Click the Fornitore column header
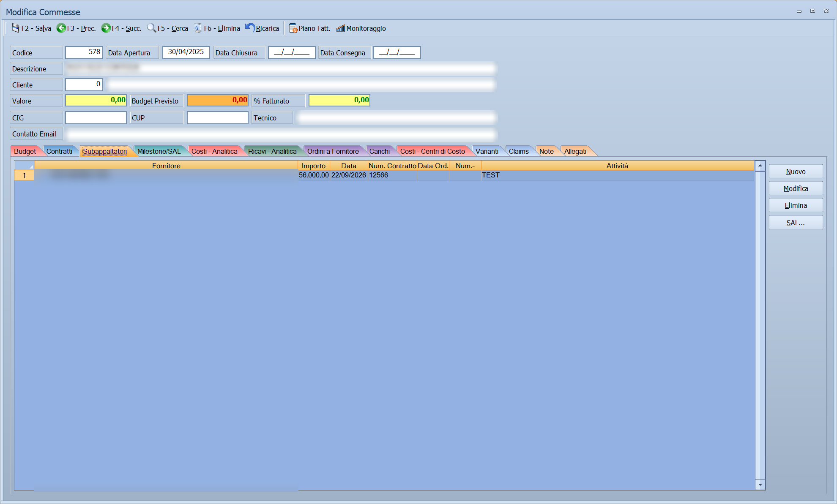The width and height of the screenshot is (837, 504). (166, 166)
